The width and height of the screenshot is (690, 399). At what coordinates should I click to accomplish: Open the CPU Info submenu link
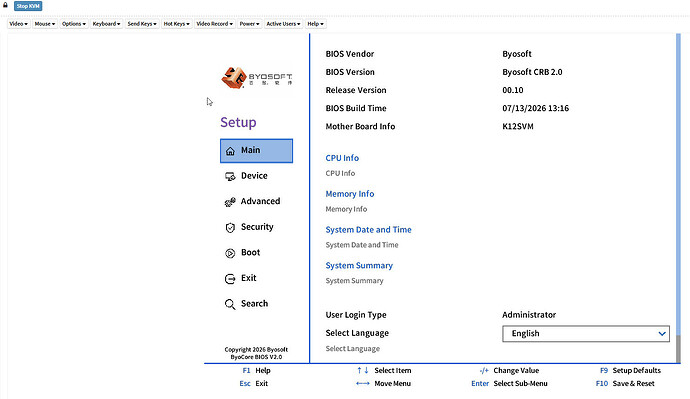click(x=342, y=158)
